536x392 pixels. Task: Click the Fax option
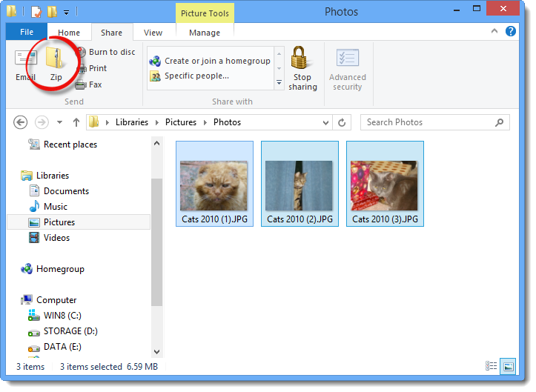89,84
